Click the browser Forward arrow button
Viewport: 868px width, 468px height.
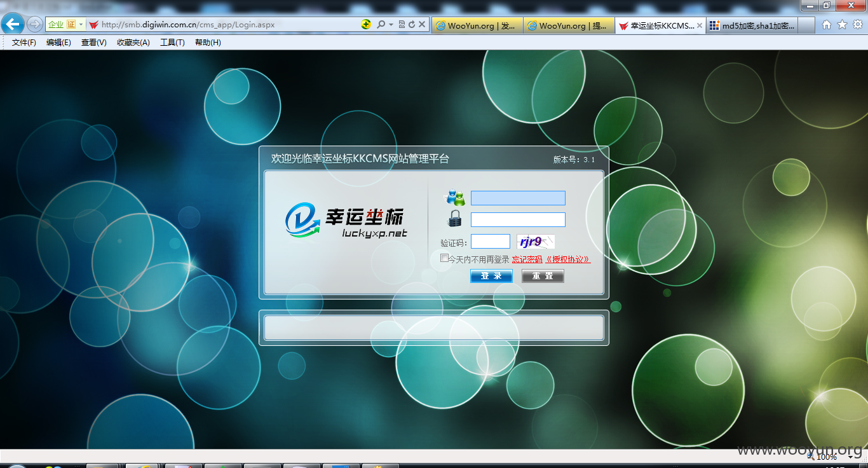pyautogui.click(x=35, y=24)
